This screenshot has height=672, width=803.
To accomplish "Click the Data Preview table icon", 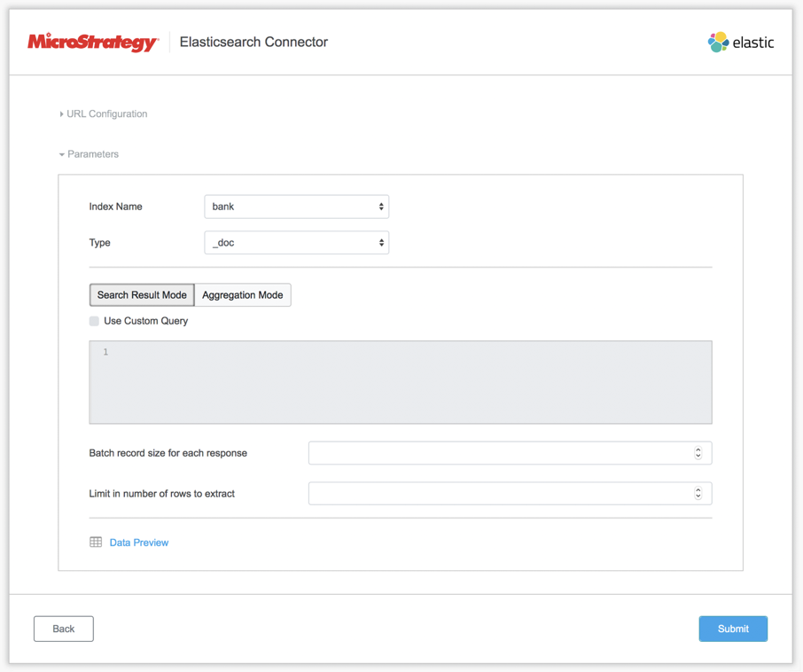I will (x=96, y=543).
